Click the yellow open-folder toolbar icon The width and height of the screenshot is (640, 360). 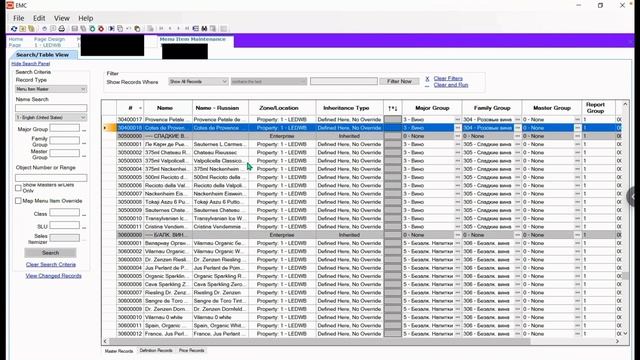(23, 29)
